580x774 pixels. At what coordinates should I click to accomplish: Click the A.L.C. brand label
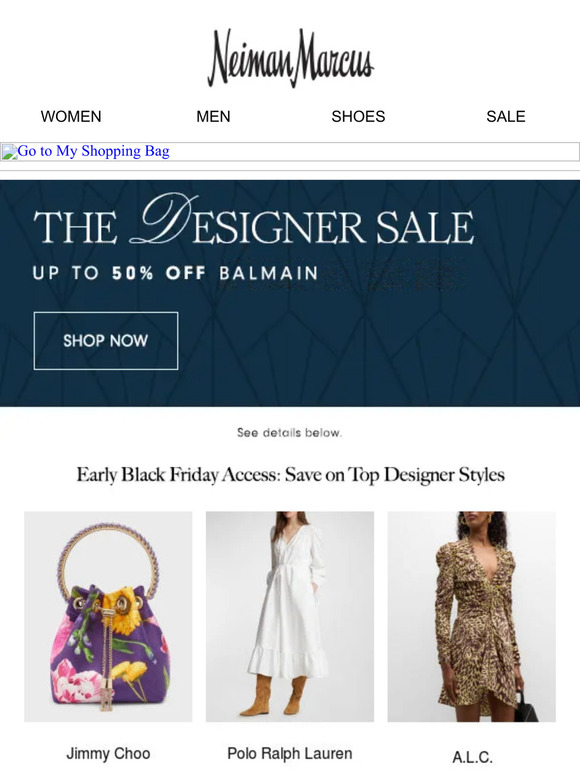[472, 757]
